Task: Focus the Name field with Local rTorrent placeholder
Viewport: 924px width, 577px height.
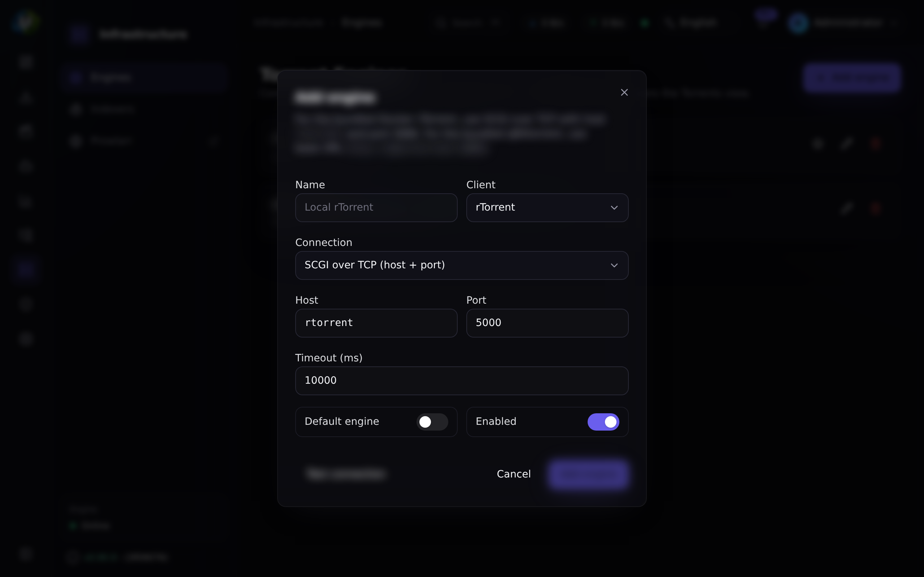Action: (x=376, y=208)
